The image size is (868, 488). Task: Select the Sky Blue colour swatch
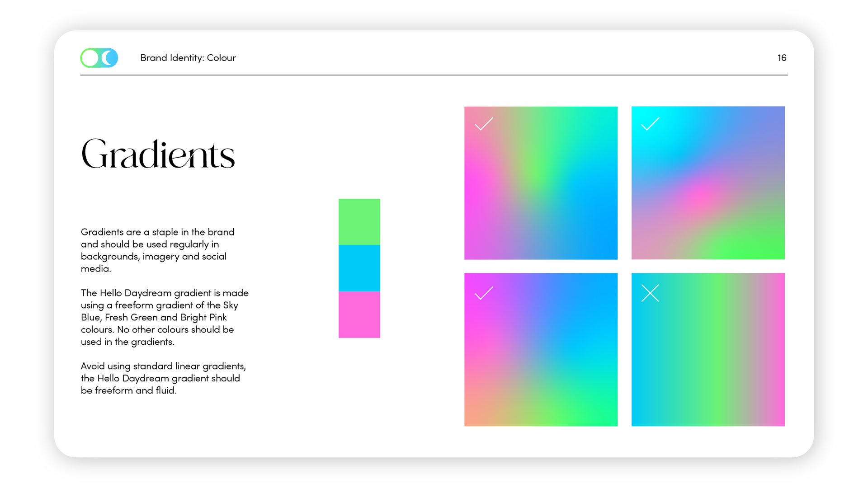pos(359,268)
